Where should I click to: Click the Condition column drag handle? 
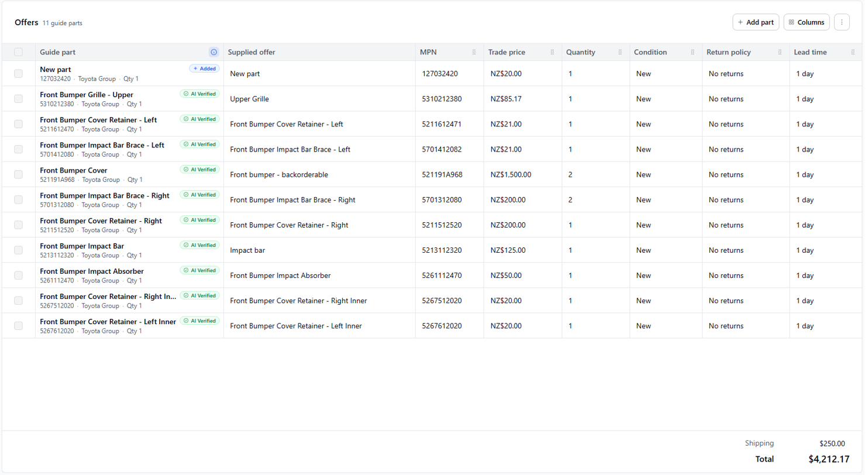pyautogui.click(x=693, y=52)
